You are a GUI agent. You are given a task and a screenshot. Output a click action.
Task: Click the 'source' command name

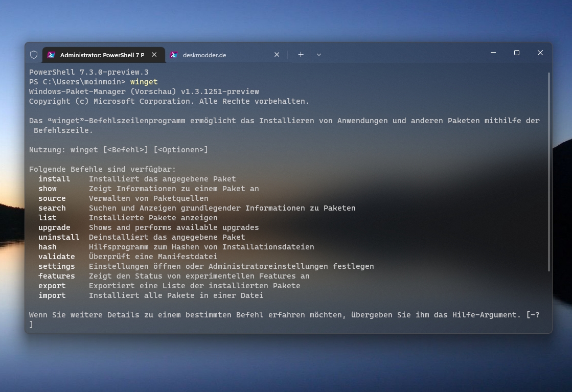click(x=52, y=198)
